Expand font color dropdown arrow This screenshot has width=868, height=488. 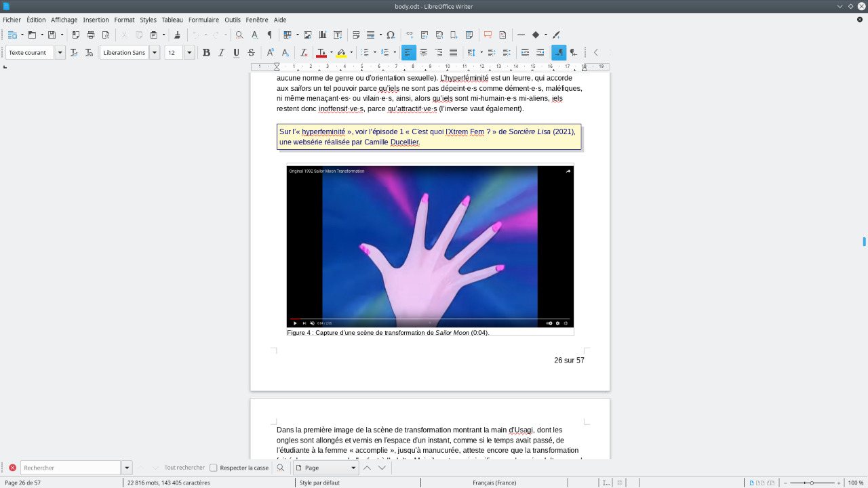(331, 52)
